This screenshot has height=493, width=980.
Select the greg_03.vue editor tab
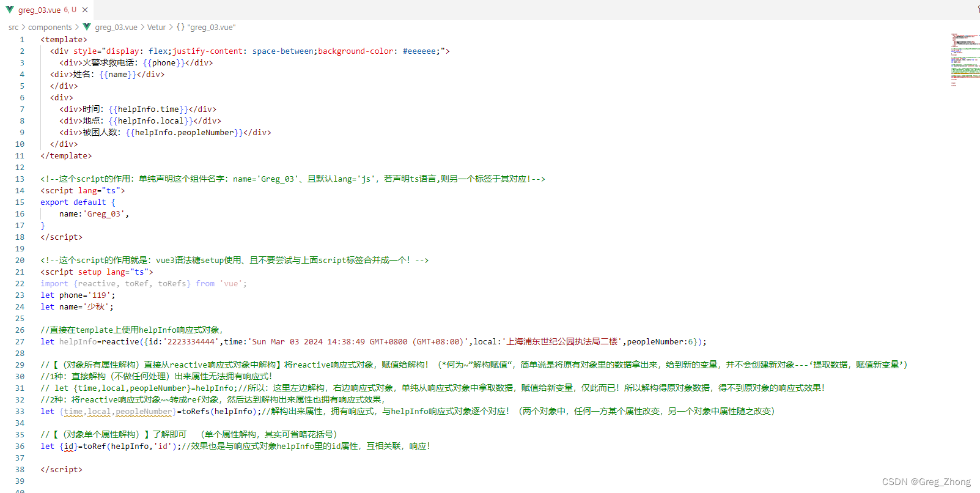(47, 10)
